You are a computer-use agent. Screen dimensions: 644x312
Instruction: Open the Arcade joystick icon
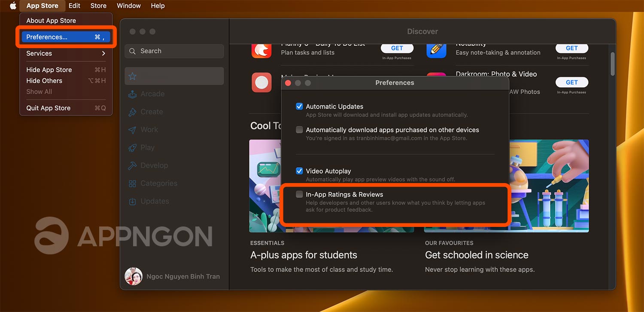pos(133,94)
